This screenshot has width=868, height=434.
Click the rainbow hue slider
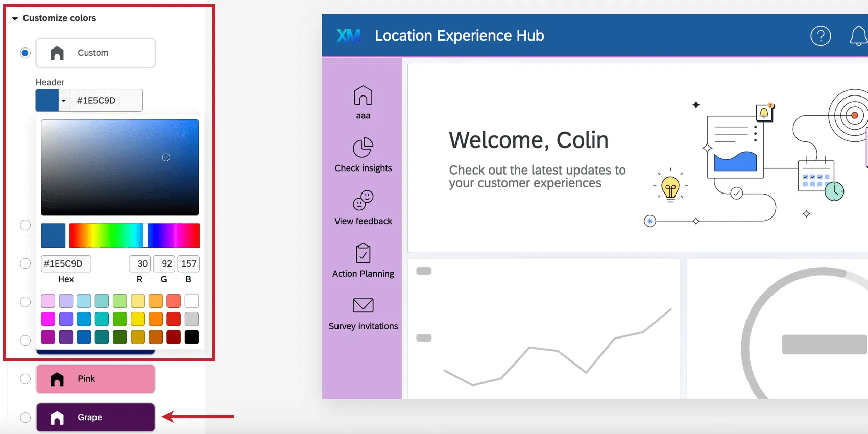[x=134, y=235]
